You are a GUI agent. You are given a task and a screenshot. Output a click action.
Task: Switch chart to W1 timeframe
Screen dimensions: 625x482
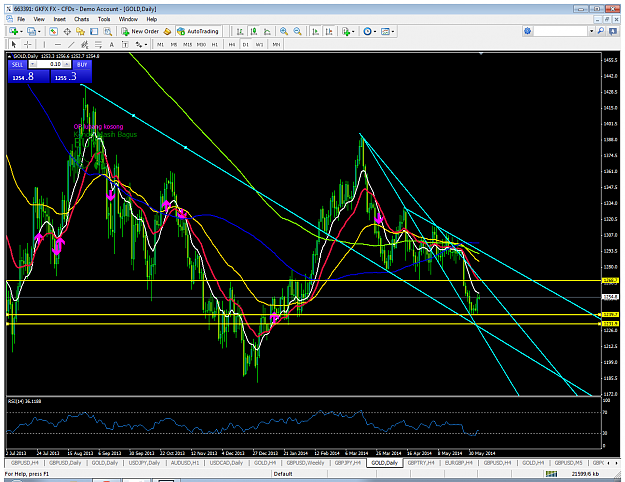259,45
